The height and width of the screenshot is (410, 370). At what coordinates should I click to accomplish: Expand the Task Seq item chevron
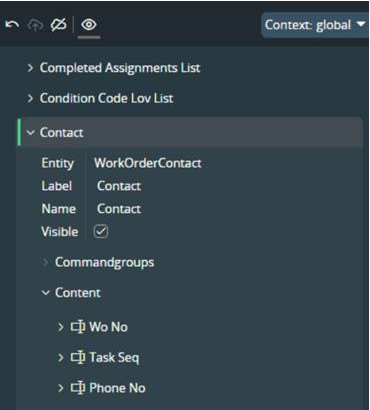pyautogui.click(x=60, y=357)
